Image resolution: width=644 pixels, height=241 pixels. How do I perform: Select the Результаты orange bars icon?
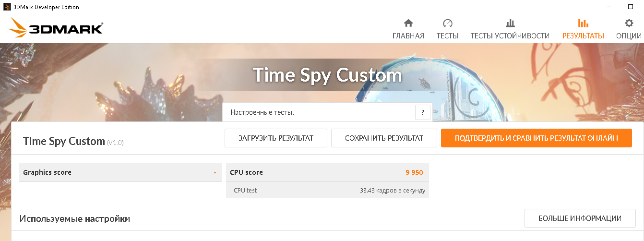[583, 23]
